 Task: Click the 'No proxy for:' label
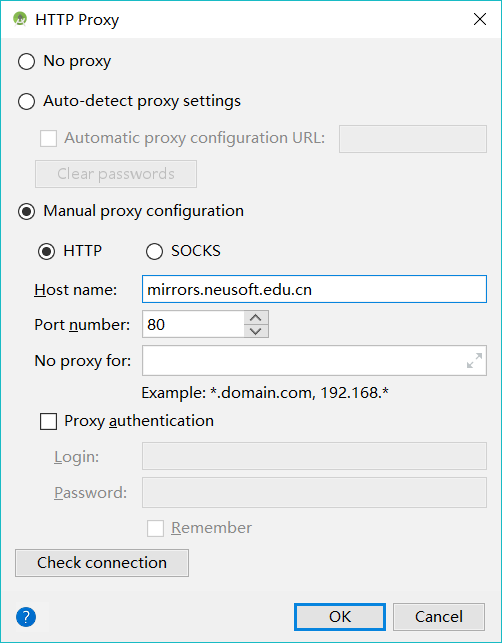(83, 361)
